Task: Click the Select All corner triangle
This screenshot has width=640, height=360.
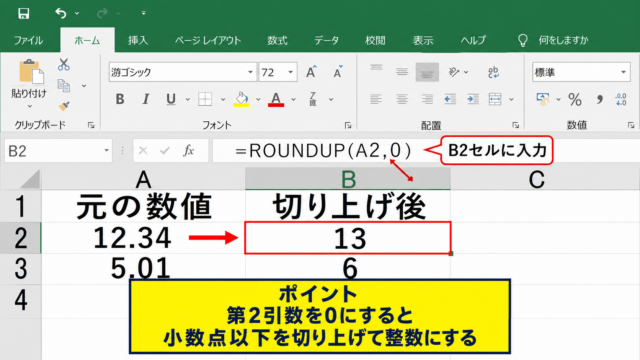Action: click(x=30, y=179)
